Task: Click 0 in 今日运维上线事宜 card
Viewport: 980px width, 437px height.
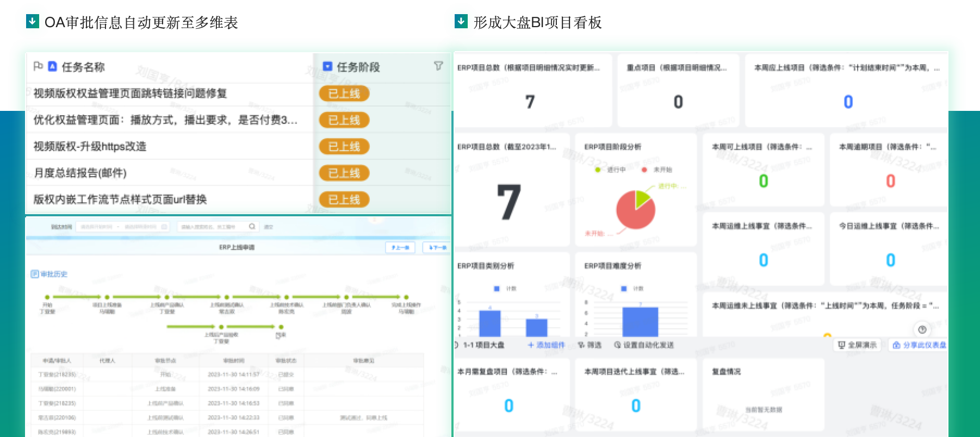Action: click(890, 260)
